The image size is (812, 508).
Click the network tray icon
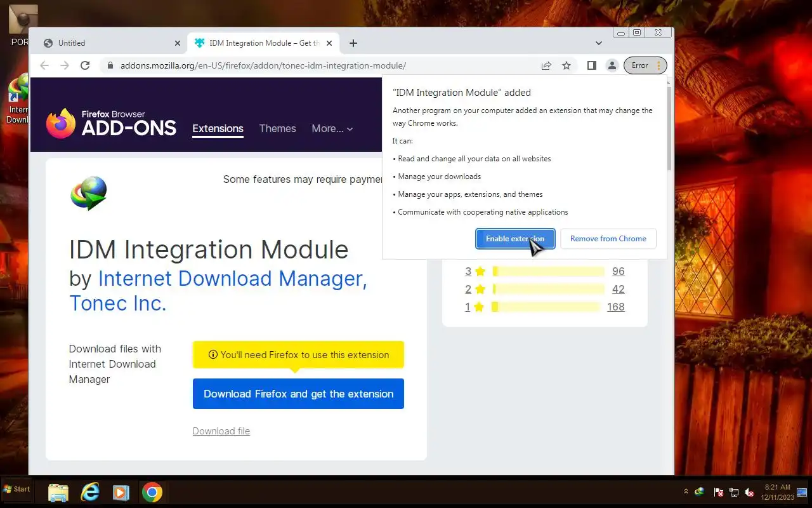point(734,492)
